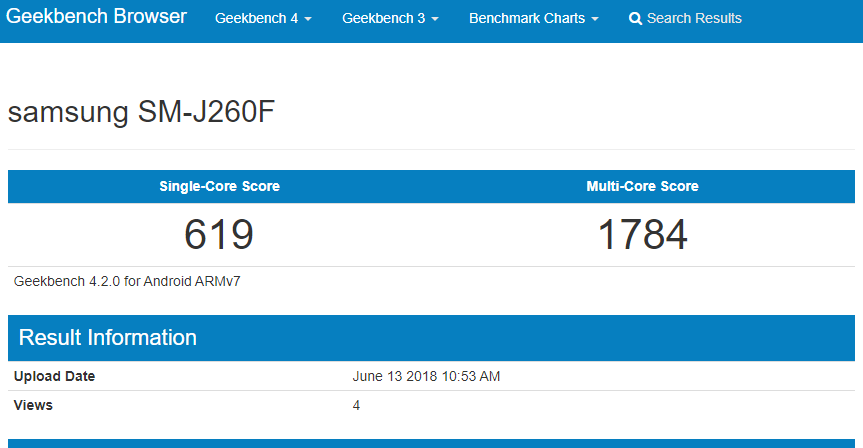Image resolution: width=863 pixels, height=448 pixels.
Task: Open the Geekbench 3 menu
Action: [390, 18]
